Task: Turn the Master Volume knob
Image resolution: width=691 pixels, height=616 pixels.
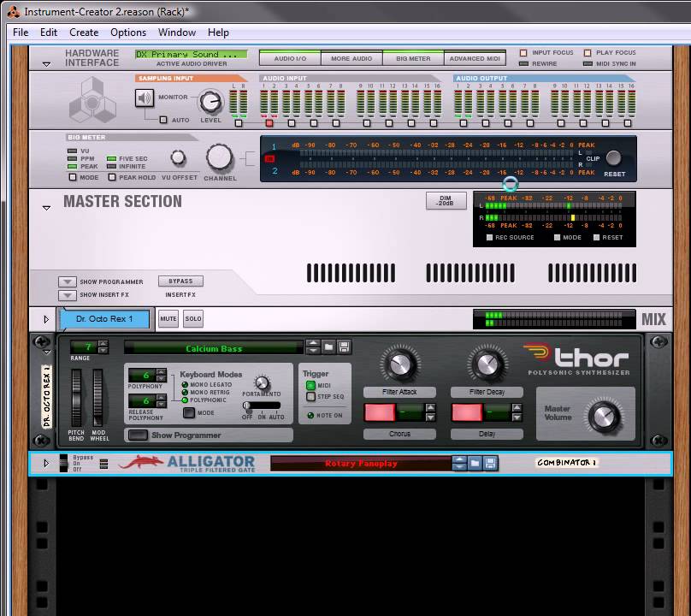Action: (604, 416)
